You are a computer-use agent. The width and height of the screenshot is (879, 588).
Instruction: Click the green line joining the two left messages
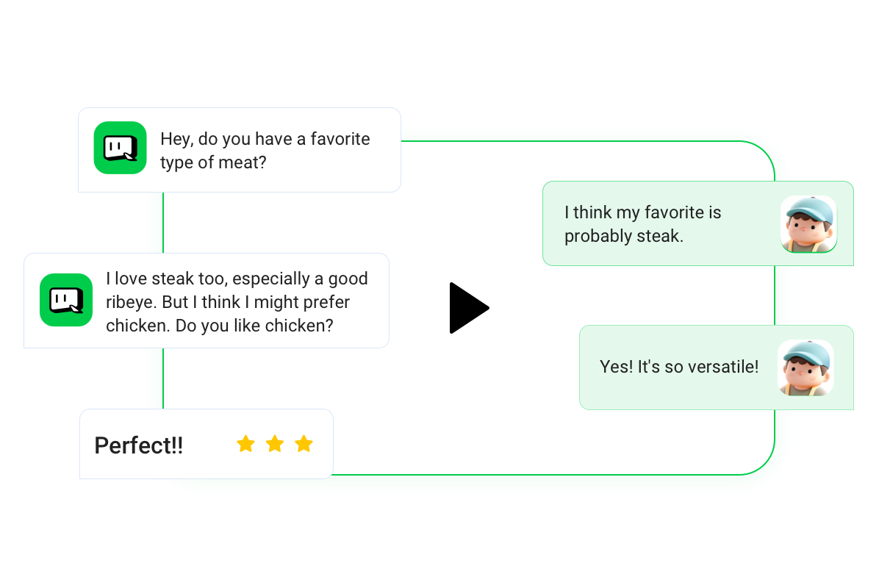click(x=163, y=223)
